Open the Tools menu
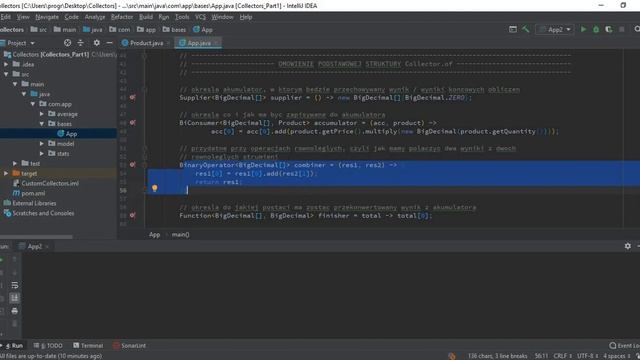 [x=182, y=17]
